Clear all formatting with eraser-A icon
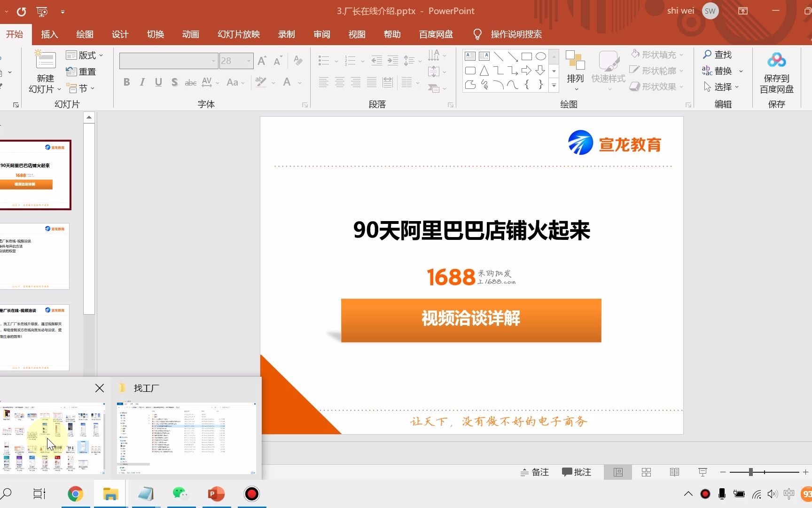The height and width of the screenshot is (508, 812). tap(298, 60)
